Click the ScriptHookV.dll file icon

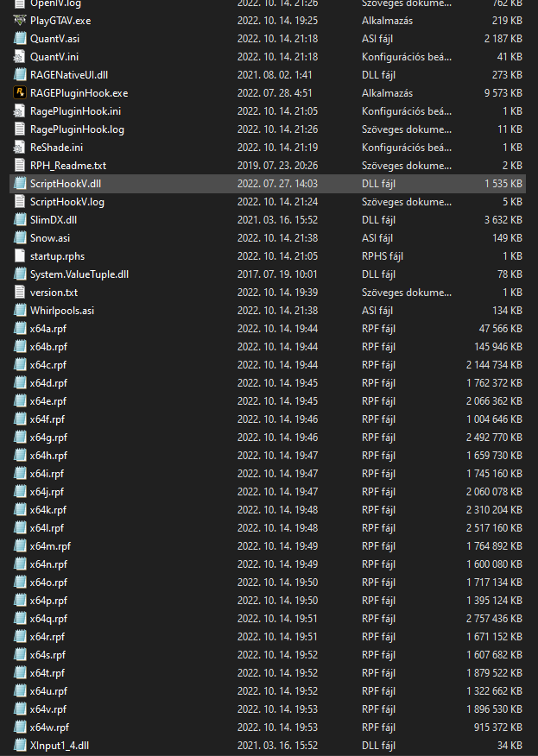click(20, 184)
